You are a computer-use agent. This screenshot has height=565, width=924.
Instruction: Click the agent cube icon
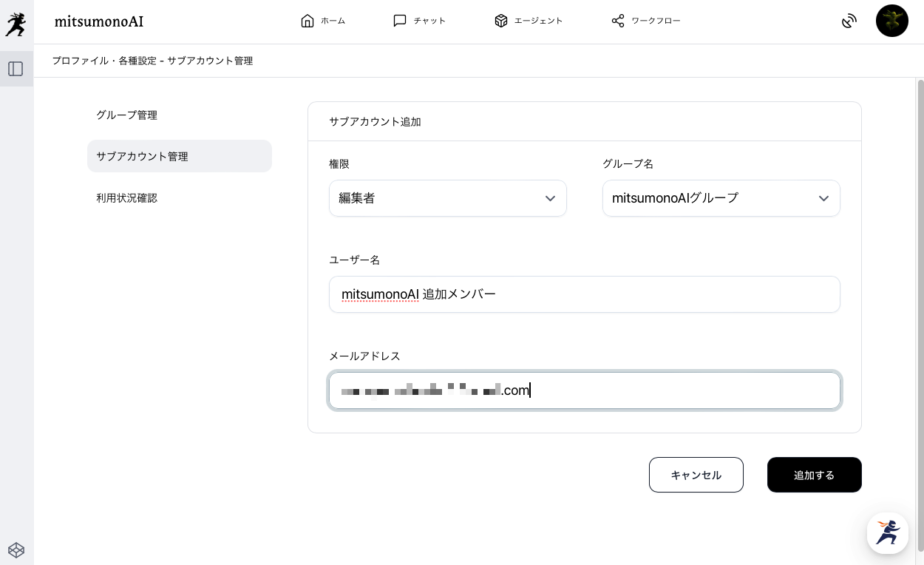(x=501, y=21)
